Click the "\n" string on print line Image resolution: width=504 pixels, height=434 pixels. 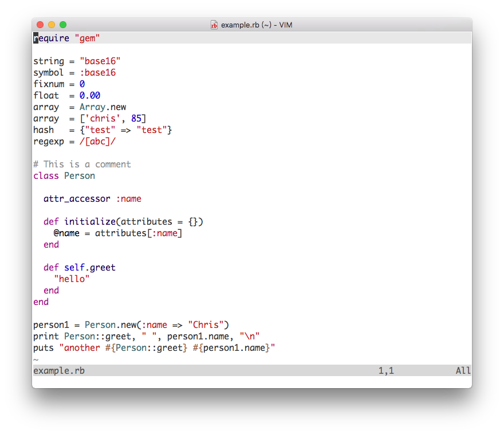(250, 337)
